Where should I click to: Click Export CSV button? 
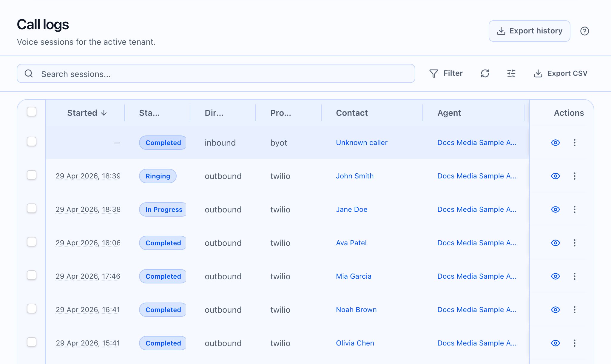pyautogui.click(x=560, y=73)
